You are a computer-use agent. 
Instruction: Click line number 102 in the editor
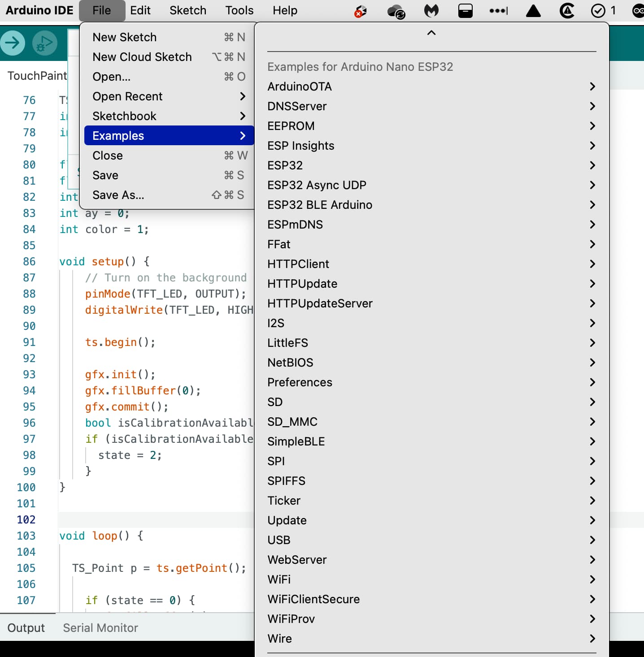[x=26, y=519]
